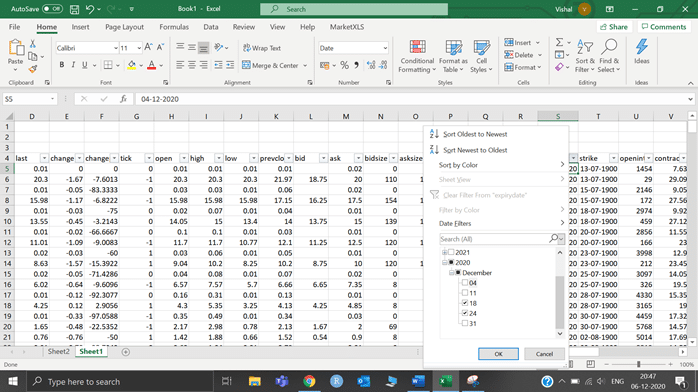Click Decrease Decimal icon
Screen dimensions: 698x392
click(383, 65)
